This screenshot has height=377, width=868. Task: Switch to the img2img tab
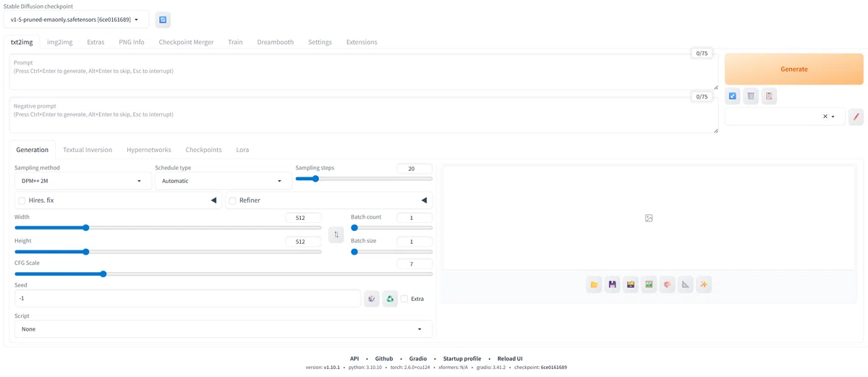[60, 42]
